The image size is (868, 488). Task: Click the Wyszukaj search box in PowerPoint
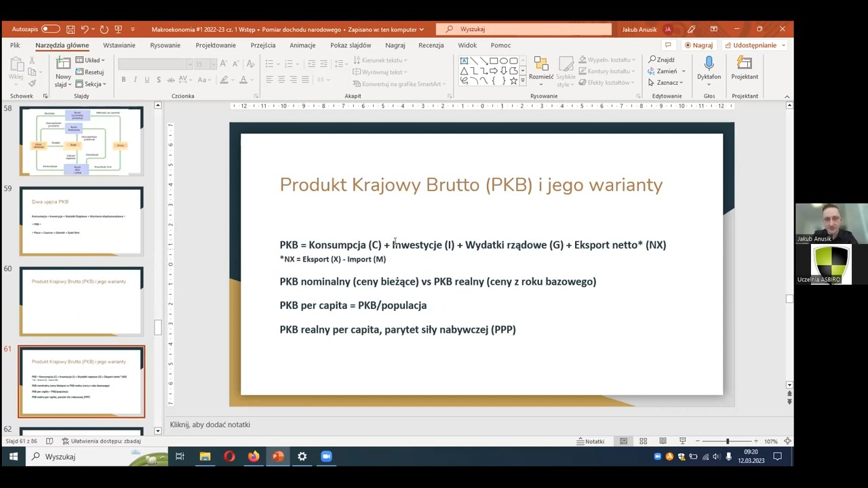pos(524,29)
